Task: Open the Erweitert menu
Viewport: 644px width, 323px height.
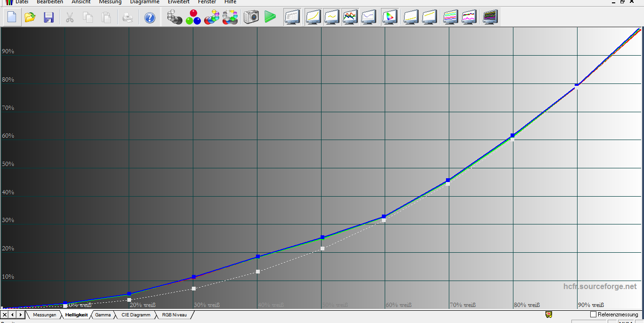Action: pos(178,2)
